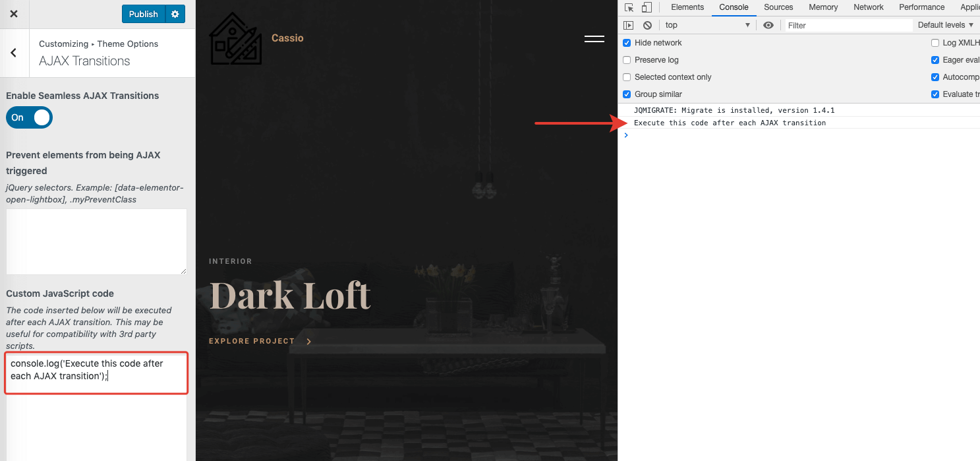The image size is (980, 461).
Task: Show the console sidebar icon
Action: (629, 25)
